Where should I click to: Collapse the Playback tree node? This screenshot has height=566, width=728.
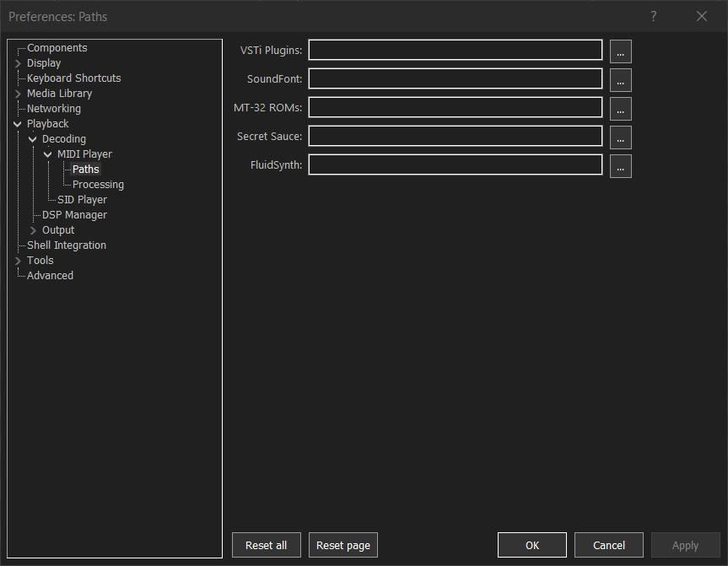tap(18, 124)
